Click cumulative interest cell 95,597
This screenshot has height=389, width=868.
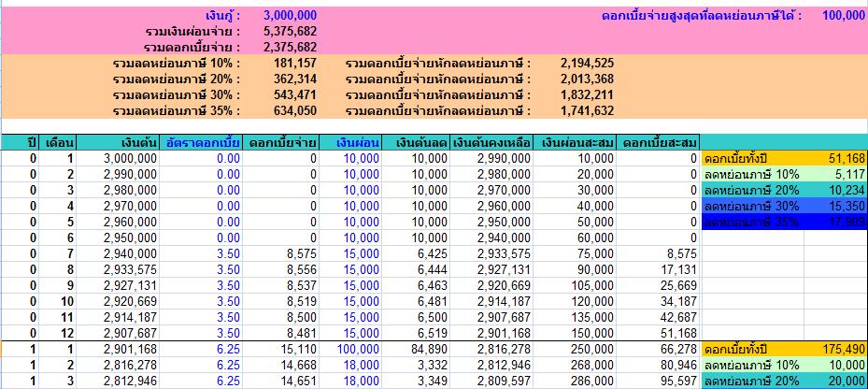click(x=658, y=382)
